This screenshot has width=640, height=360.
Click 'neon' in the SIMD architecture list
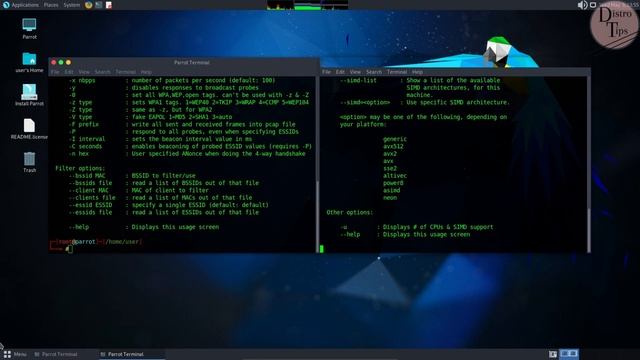[x=390, y=198]
